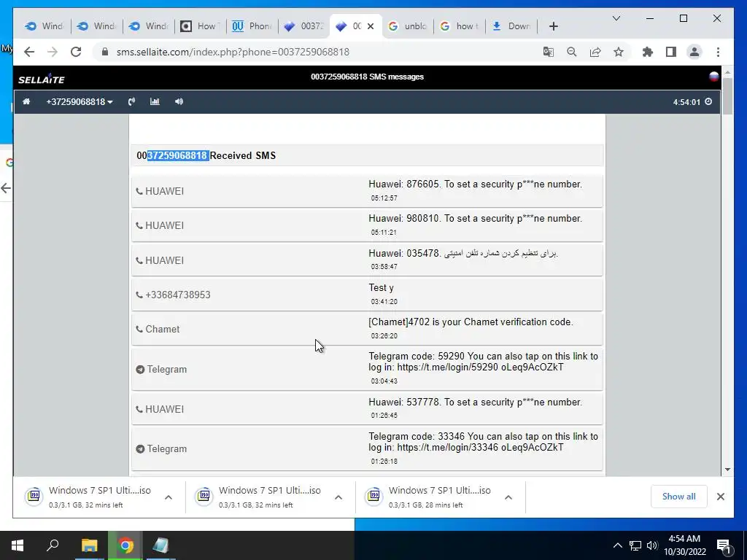This screenshot has height=560, width=747.
Task: Click the SELLAITE logo
Action: pos(42,79)
